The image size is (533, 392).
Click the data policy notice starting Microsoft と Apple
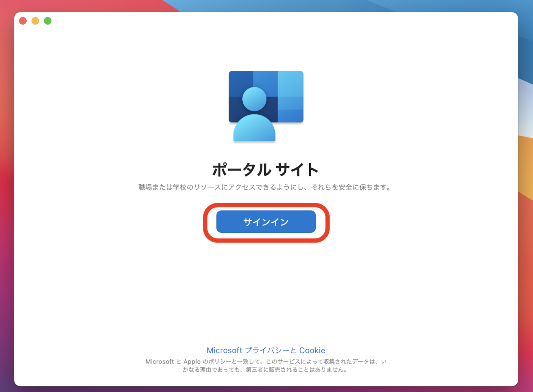click(266, 365)
